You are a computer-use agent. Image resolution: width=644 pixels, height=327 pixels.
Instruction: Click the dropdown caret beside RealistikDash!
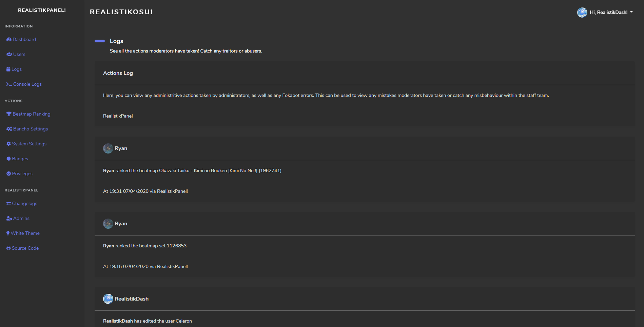point(631,12)
